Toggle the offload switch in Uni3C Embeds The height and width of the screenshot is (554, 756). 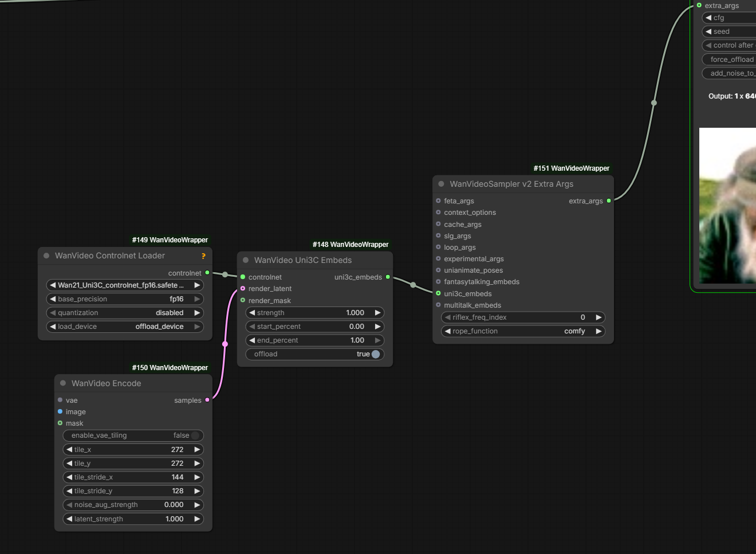pos(375,354)
